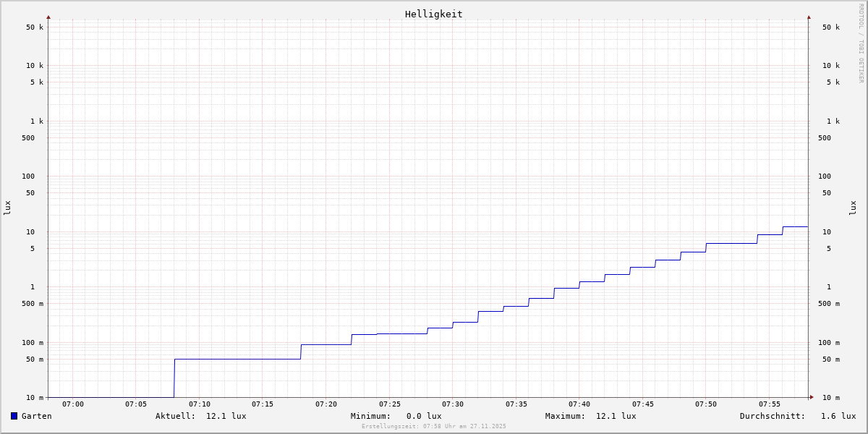This screenshot has height=434, width=868.
Task: Select the Minimum 0.0 lux value
Action: coord(423,416)
